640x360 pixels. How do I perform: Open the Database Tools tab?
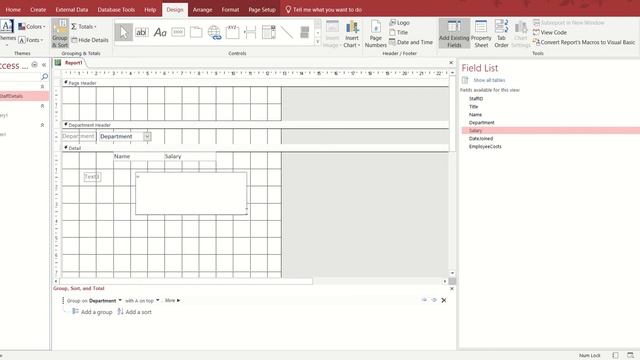[x=116, y=9]
